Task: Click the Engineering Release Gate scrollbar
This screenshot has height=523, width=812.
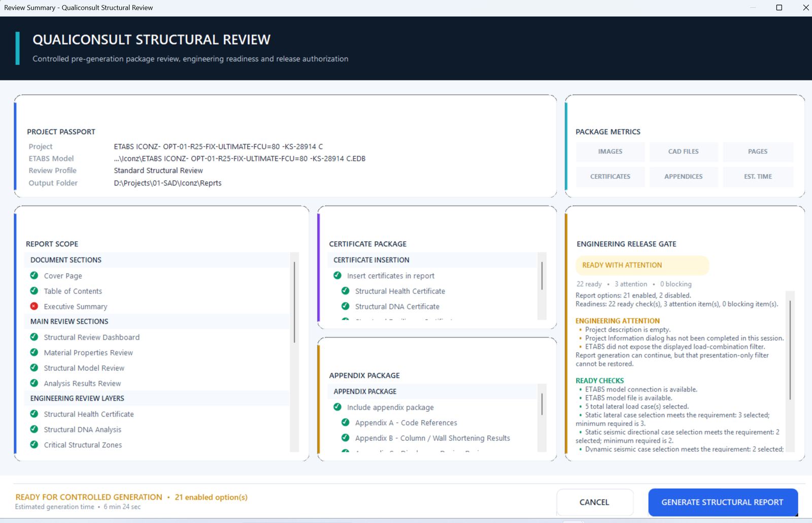Action: (x=790, y=350)
